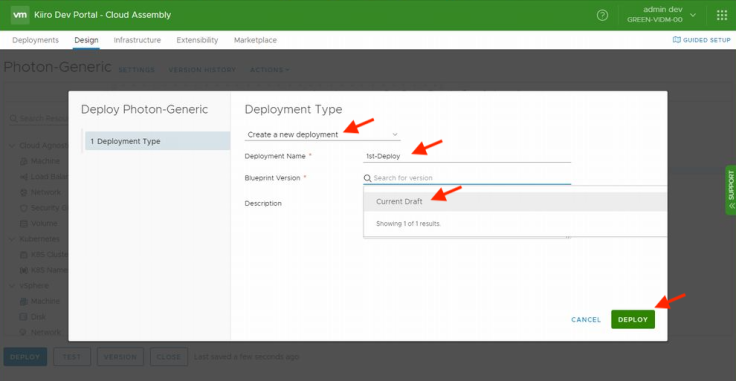Viewport: 736px width, 381px height.
Task: Select the 1 Deployment Type step
Action: coord(157,141)
